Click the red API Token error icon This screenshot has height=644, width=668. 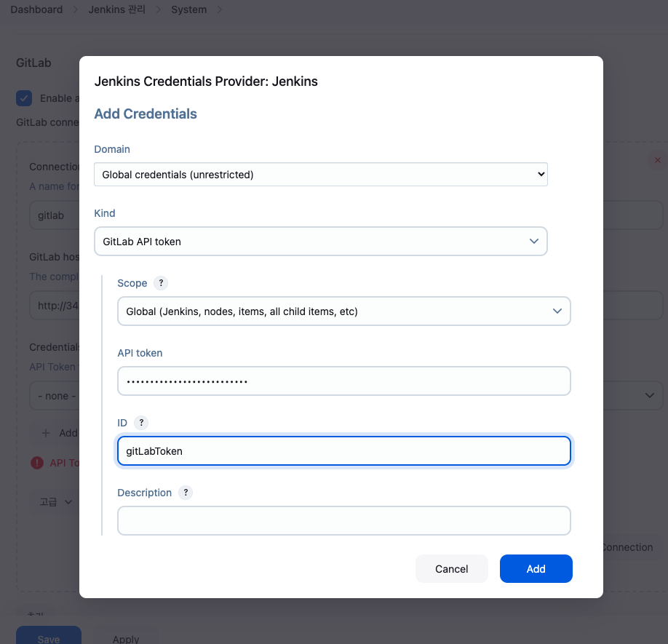(37, 463)
